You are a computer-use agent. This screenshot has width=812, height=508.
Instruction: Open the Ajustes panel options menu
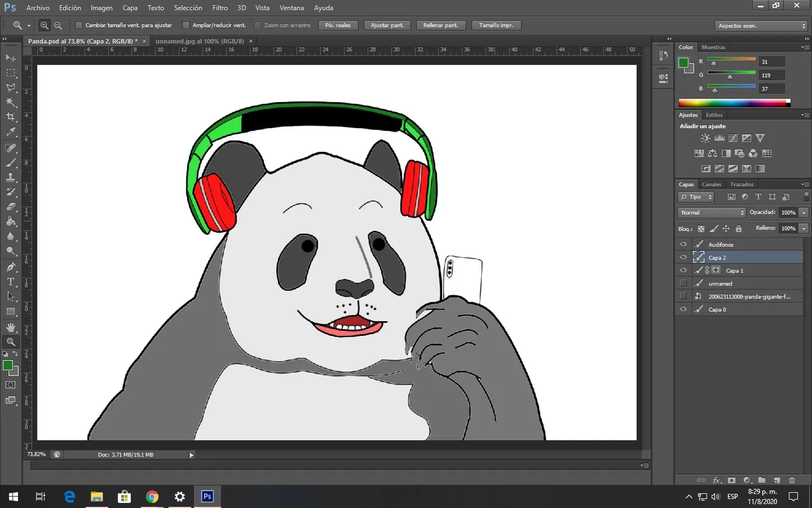(x=805, y=115)
